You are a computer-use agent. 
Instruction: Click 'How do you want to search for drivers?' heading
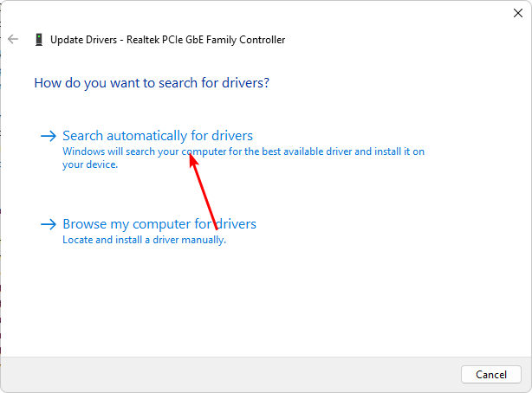(152, 83)
